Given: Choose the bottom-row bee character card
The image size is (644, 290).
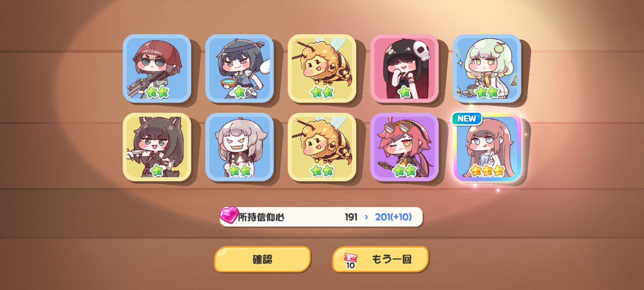Looking at the screenshot, I should click(322, 147).
